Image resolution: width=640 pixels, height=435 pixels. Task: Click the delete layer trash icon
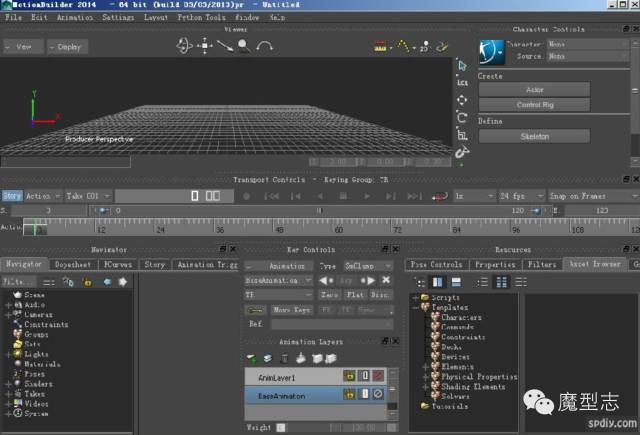(284, 359)
